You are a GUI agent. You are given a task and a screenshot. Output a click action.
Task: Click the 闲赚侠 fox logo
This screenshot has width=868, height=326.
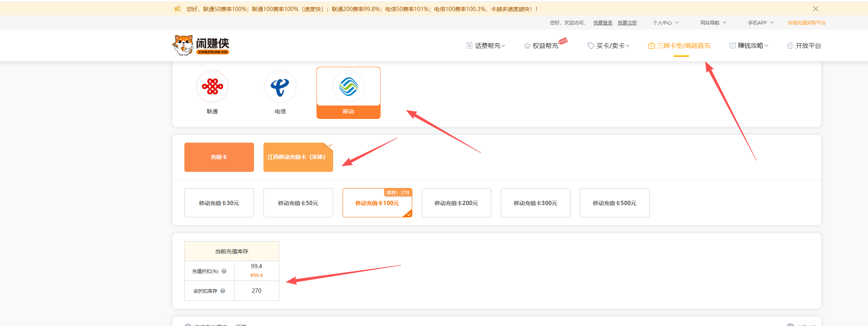click(201, 45)
